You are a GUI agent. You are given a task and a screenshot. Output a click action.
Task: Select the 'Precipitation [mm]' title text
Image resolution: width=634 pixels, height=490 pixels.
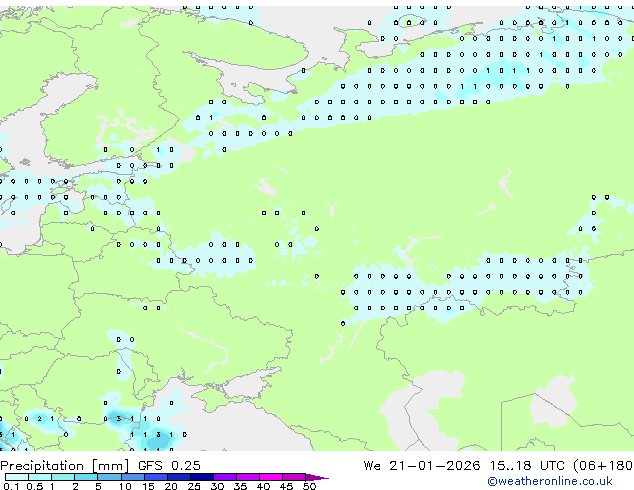click(65, 466)
